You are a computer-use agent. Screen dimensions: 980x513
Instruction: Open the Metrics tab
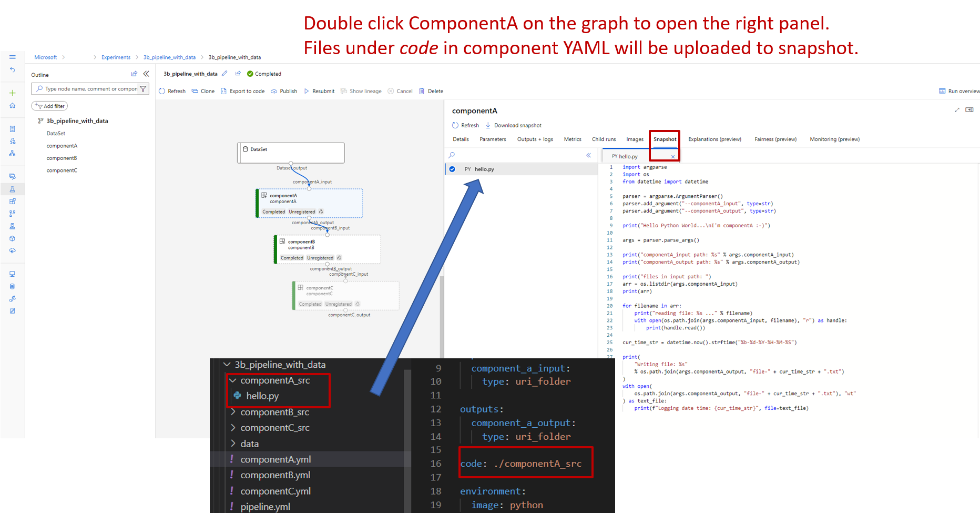coord(573,139)
